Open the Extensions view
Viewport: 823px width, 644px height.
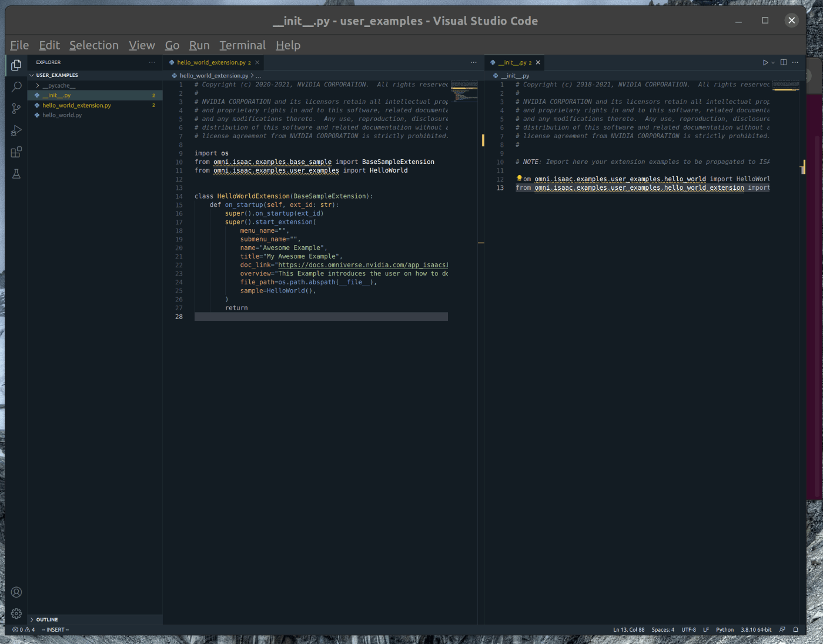coord(16,152)
